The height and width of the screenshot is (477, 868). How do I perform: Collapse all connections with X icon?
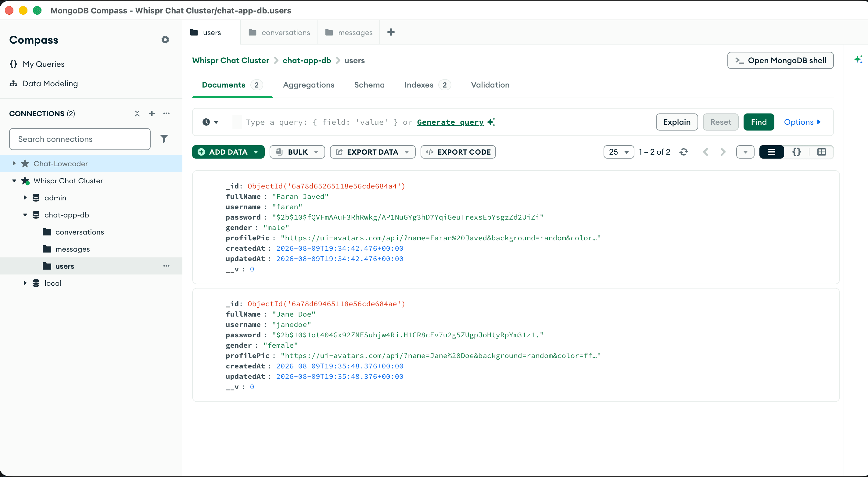[x=137, y=113]
